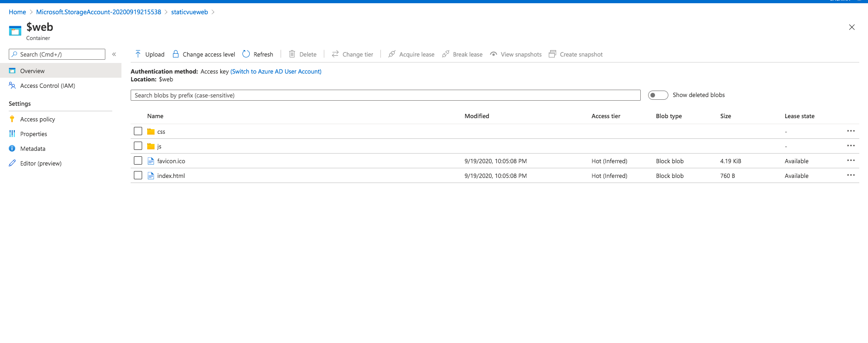Click the Overview sidebar icon
This screenshot has height=343, width=868.
[x=12, y=71]
